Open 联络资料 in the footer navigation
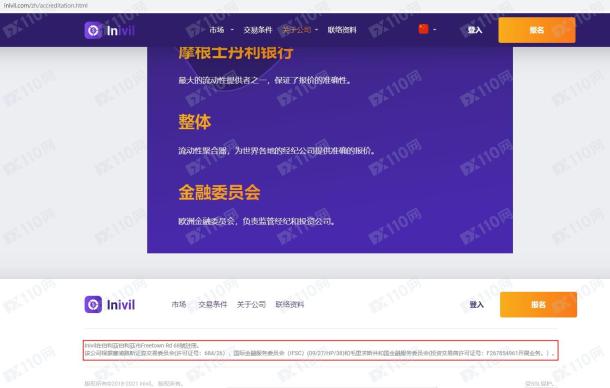The width and height of the screenshot is (610, 388). 289,304
